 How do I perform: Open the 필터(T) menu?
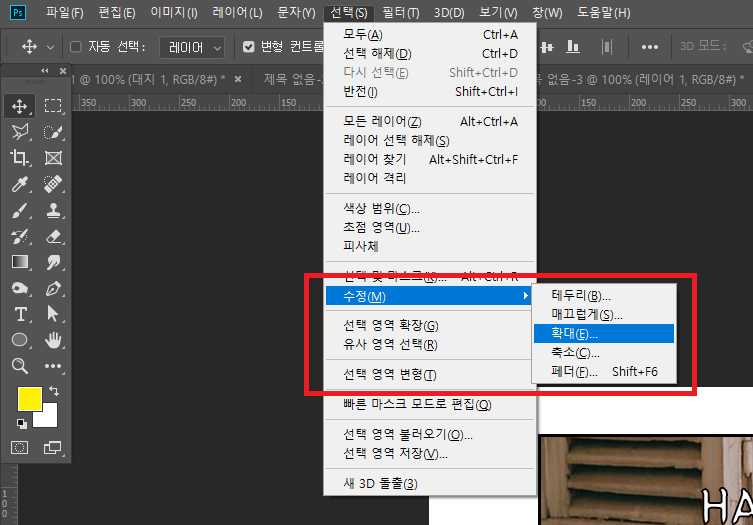tap(400, 13)
